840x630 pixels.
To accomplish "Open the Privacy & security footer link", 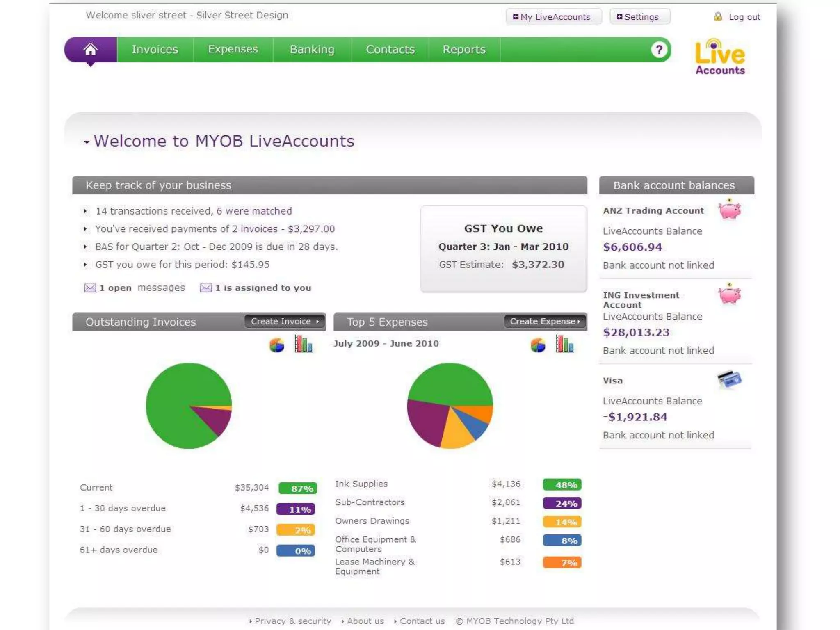I will [292, 621].
